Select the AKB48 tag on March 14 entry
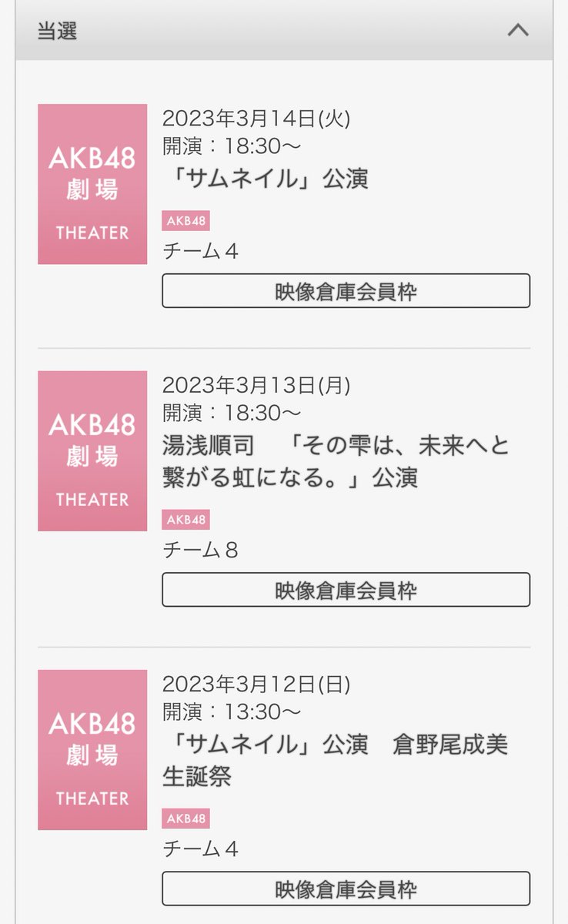The width and height of the screenshot is (568, 924). click(x=185, y=221)
